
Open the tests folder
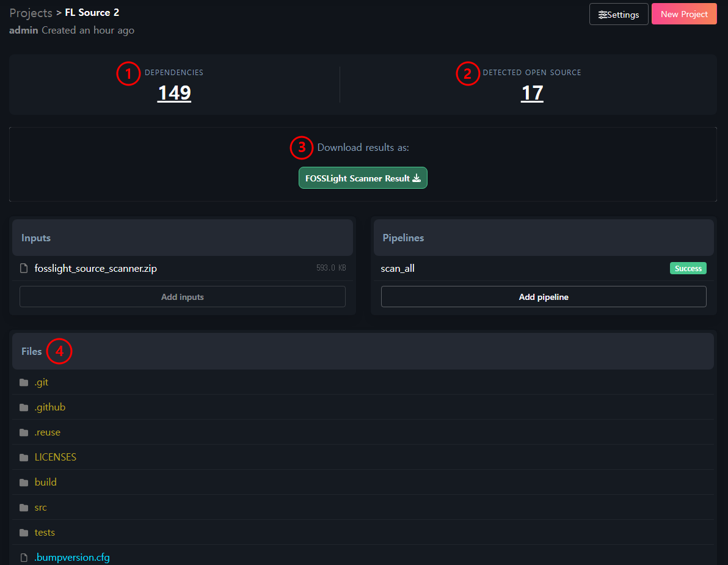[x=45, y=533]
